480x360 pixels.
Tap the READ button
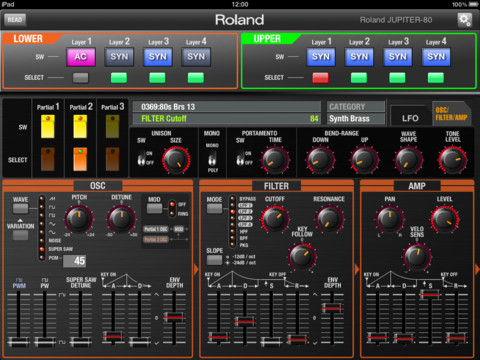tap(15, 20)
